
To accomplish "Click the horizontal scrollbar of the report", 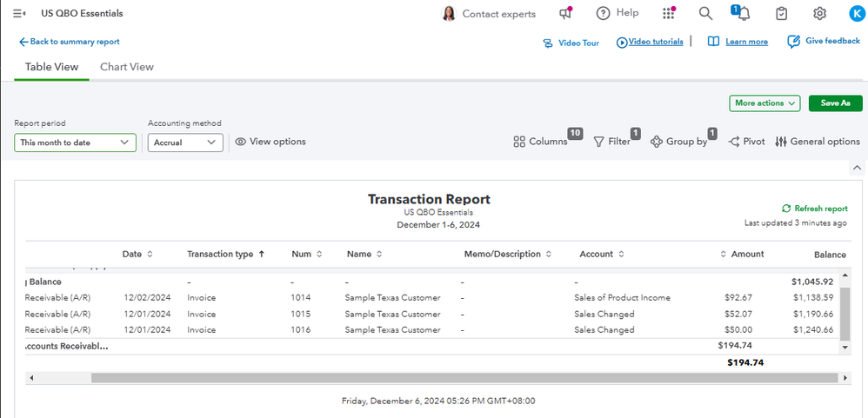I will click(x=435, y=378).
